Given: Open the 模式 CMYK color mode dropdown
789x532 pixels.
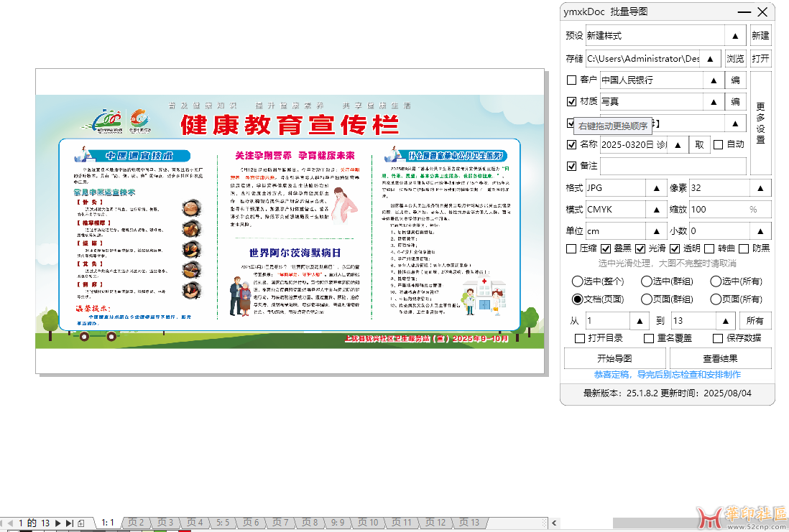Looking at the screenshot, I should (x=655, y=210).
